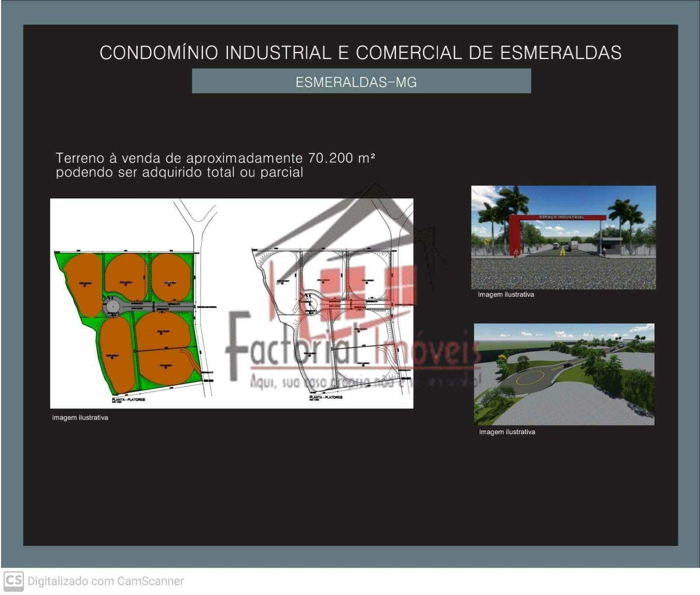
Task: Click the main title Condomínio Industrial e Comercial
Action: (x=360, y=53)
